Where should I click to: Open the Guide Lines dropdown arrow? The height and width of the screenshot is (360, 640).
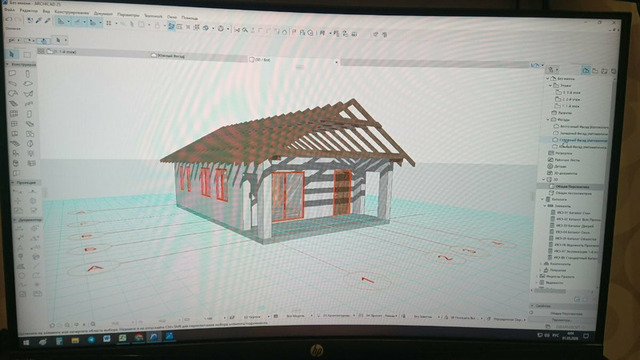(68, 22)
